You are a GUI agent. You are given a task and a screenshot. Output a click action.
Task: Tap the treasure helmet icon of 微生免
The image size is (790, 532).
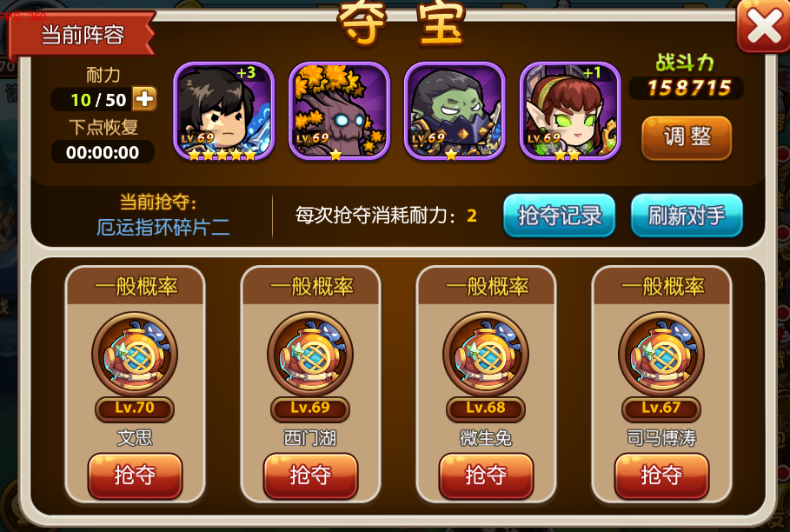point(486,355)
